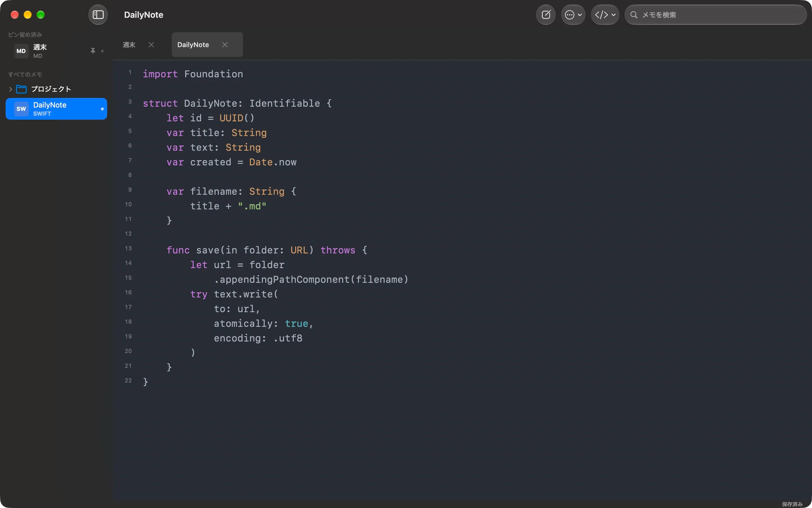
Task: Open the プロジェクト folder row
Action: (56, 89)
